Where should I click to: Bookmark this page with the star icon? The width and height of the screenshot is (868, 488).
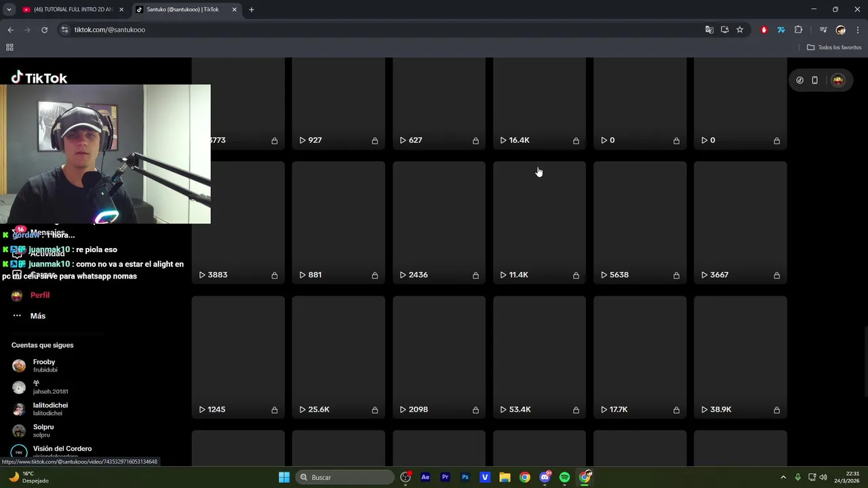(740, 30)
